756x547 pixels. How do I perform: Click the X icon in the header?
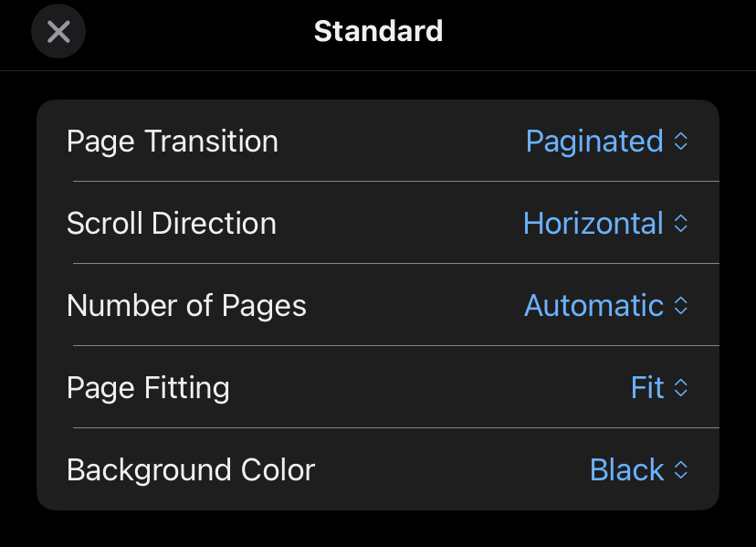click(x=58, y=32)
